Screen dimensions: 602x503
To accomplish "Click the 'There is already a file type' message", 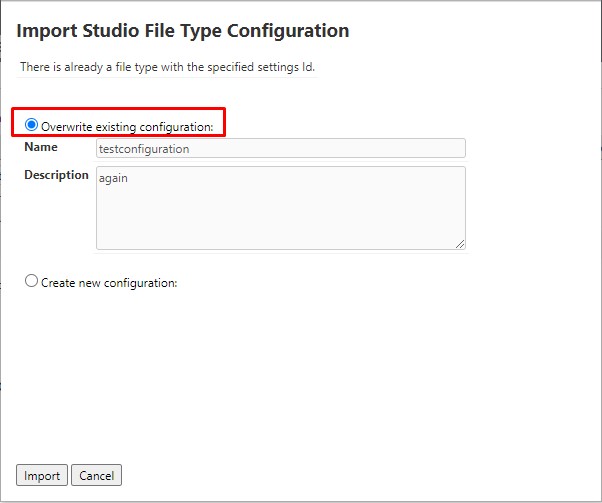I will pos(167,67).
